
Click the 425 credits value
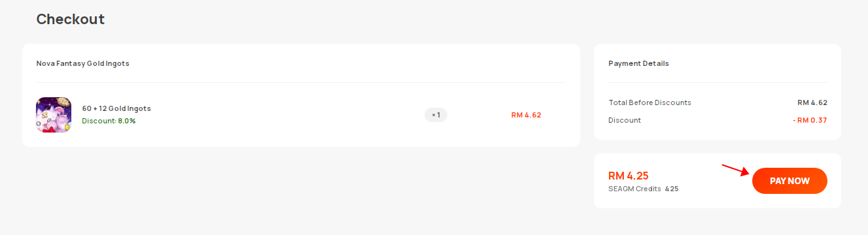coord(672,189)
